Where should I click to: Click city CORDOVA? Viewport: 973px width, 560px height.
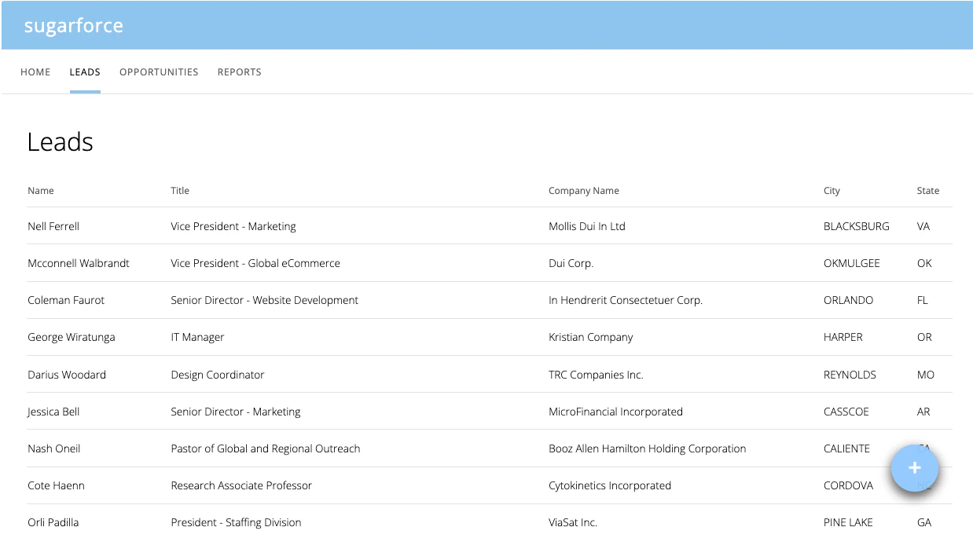[x=849, y=485]
